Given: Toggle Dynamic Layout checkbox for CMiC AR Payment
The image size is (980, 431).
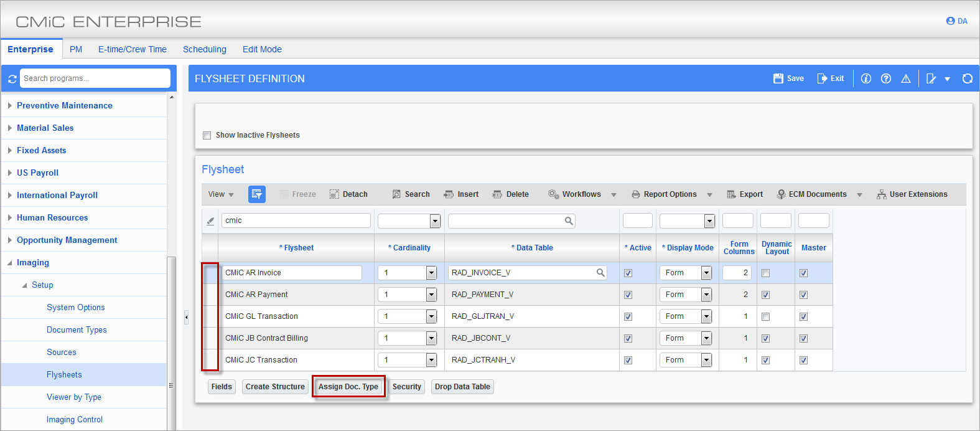Looking at the screenshot, I should 765,295.
